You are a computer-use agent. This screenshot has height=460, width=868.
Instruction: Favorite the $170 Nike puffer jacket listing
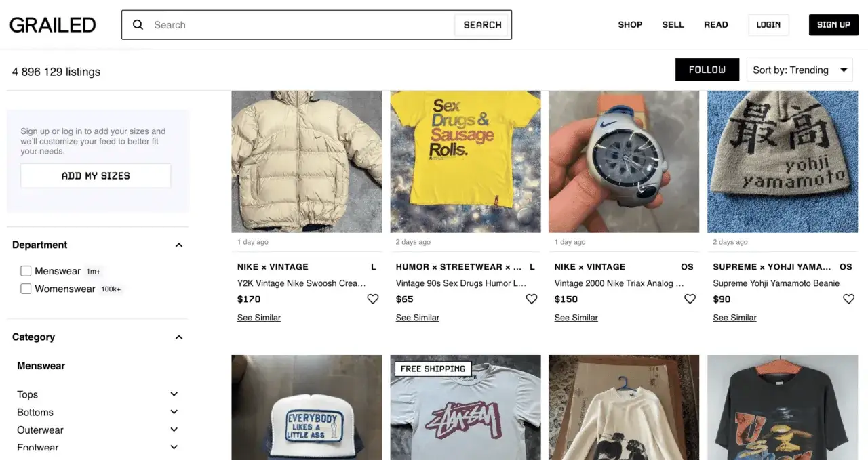[x=373, y=299]
